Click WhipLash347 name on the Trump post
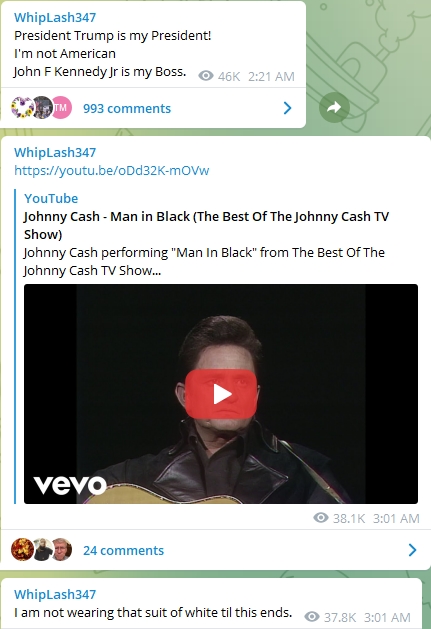The width and height of the screenshot is (431, 629). pos(55,17)
